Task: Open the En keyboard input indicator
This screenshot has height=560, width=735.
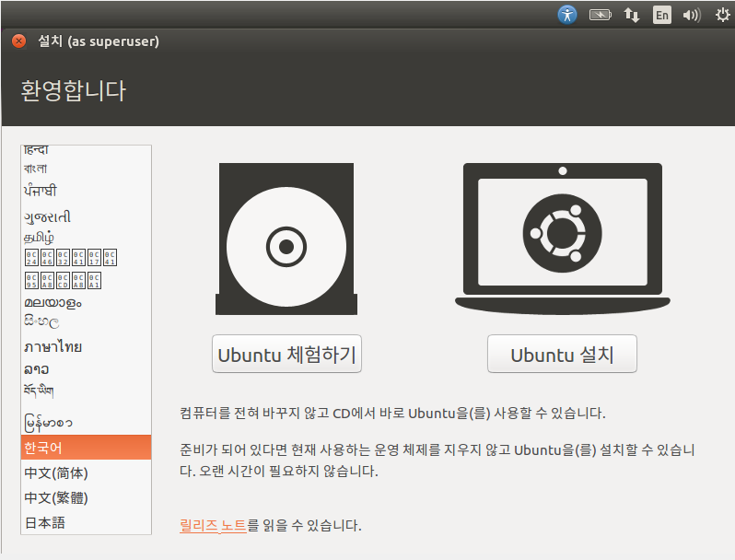Action: (x=662, y=15)
